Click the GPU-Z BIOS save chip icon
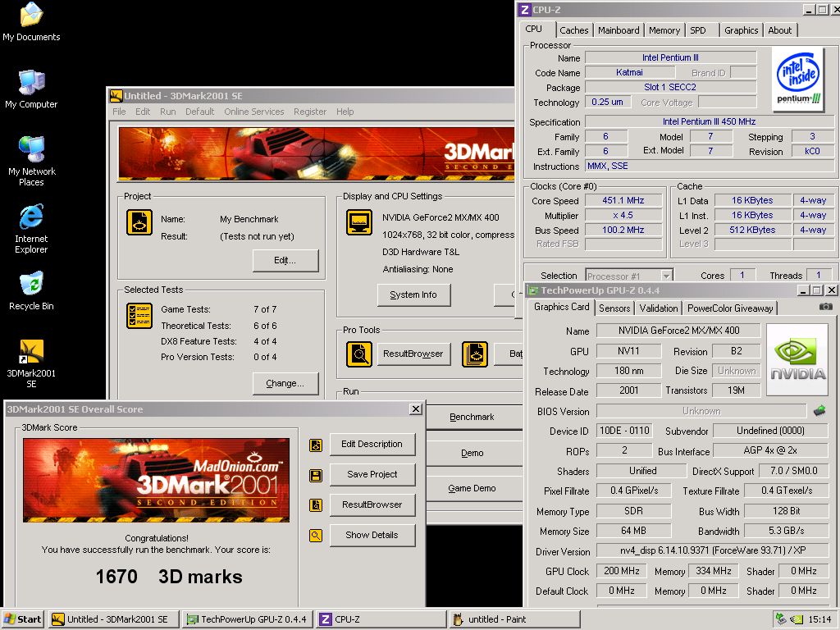 [819, 411]
